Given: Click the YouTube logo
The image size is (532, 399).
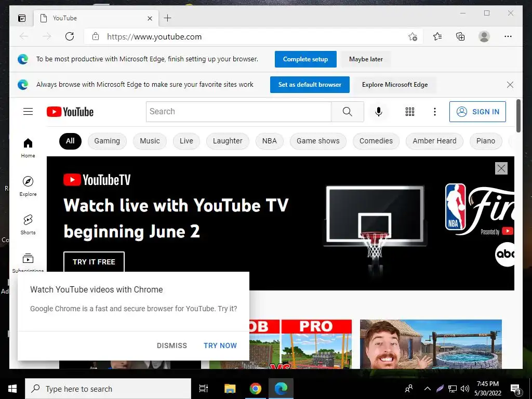Looking at the screenshot, I should coord(70,112).
